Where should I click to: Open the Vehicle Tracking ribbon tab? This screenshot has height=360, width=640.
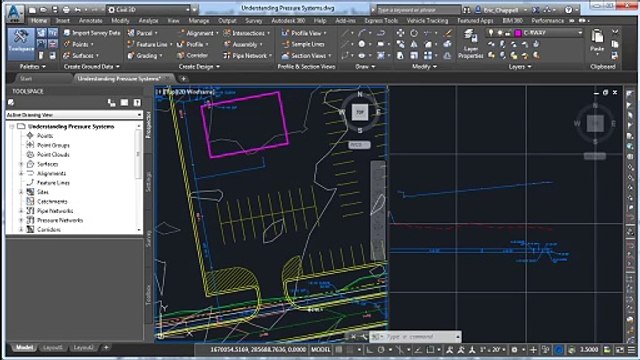[427, 20]
